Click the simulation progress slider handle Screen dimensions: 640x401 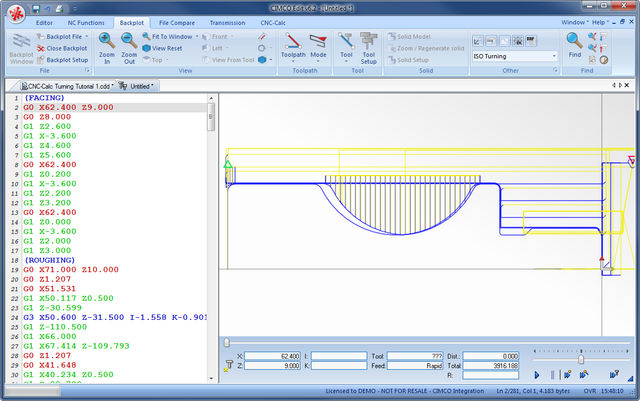point(227,343)
